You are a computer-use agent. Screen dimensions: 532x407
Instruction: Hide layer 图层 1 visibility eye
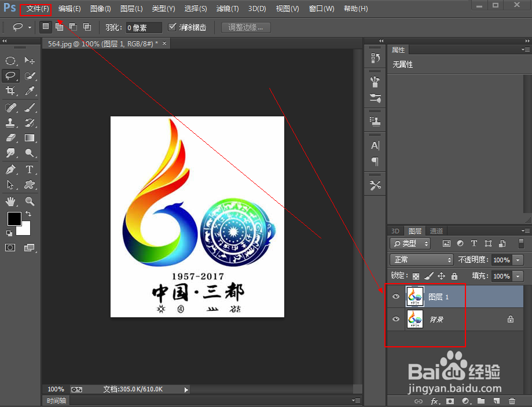pos(395,296)
